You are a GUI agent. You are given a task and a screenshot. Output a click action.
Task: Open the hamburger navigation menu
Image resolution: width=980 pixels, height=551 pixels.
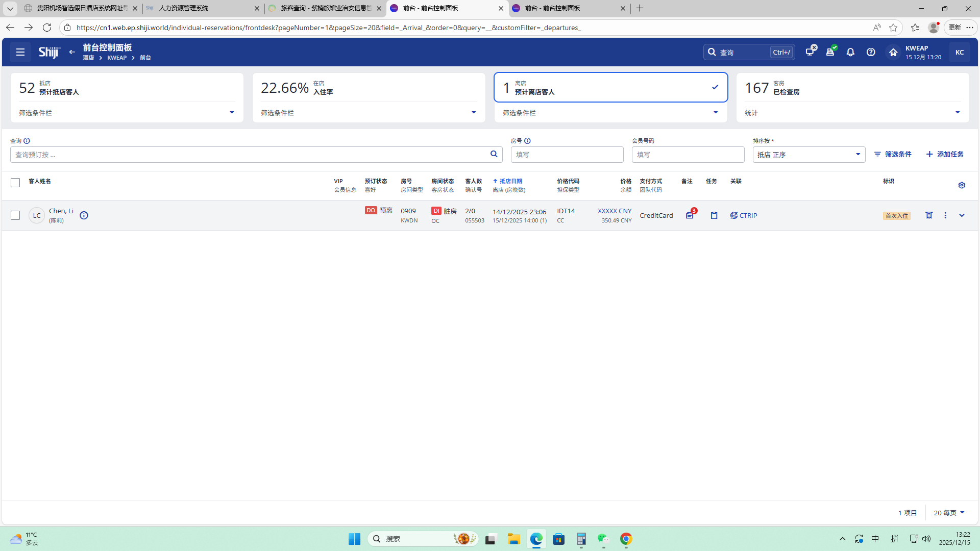pos(20,52)
